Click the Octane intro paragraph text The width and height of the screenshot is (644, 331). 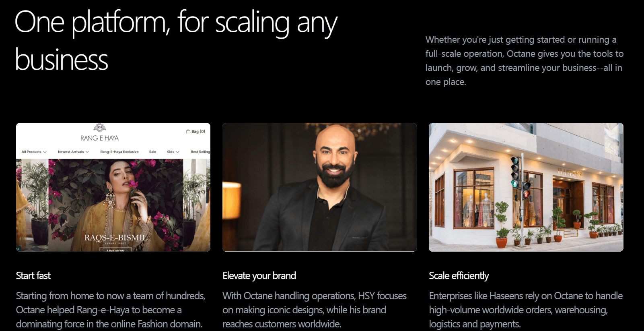(x=525, y=61)
